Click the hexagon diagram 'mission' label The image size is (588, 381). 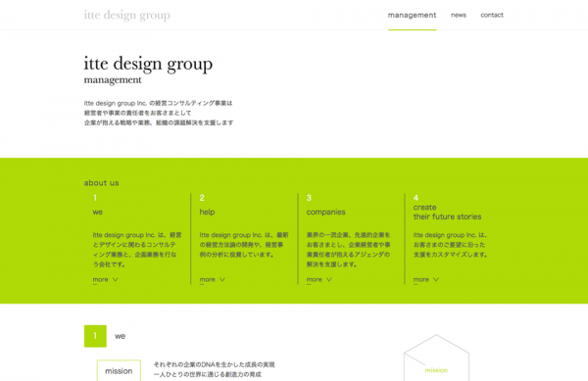(436, 370)
